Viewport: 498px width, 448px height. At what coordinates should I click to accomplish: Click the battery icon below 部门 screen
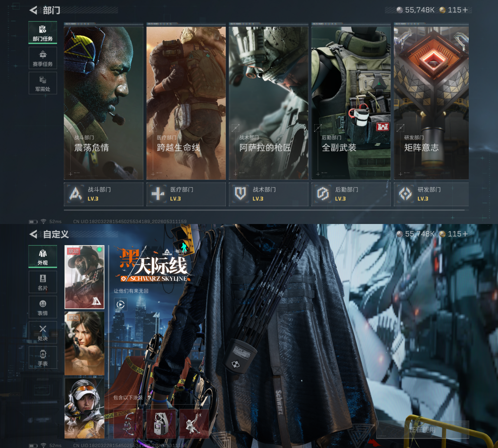point(33,222)
